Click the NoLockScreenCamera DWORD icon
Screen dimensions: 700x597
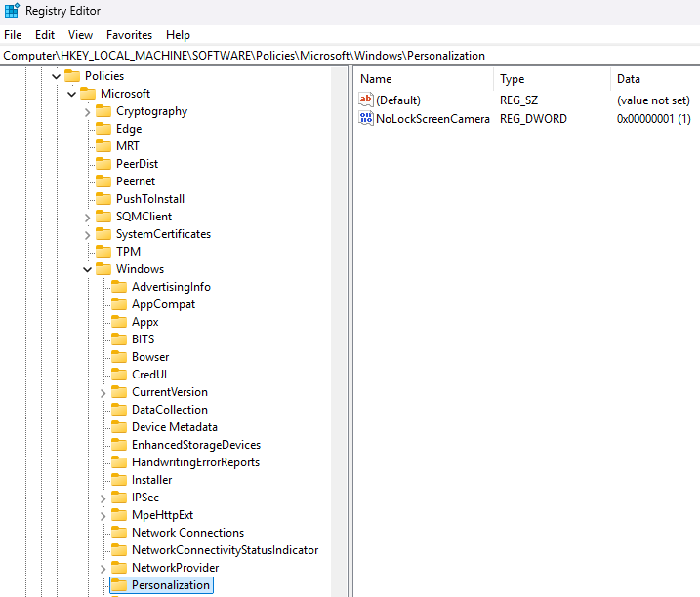pos(366,118)
